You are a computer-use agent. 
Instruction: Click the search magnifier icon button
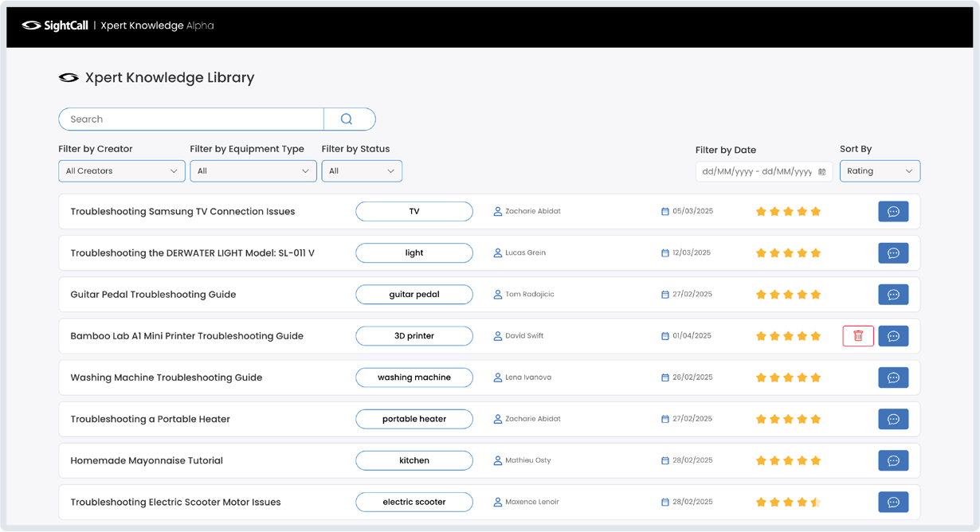[x=347, y=119]
